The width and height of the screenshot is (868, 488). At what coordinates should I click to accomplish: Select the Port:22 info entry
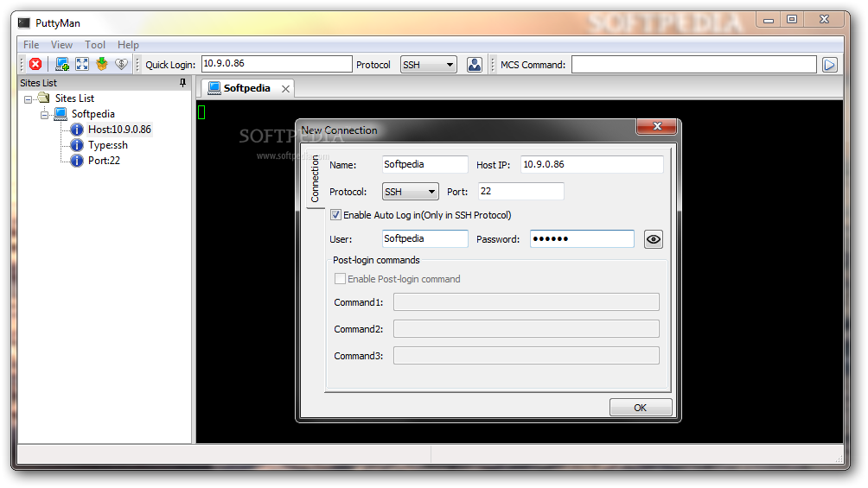pos(104,161)
